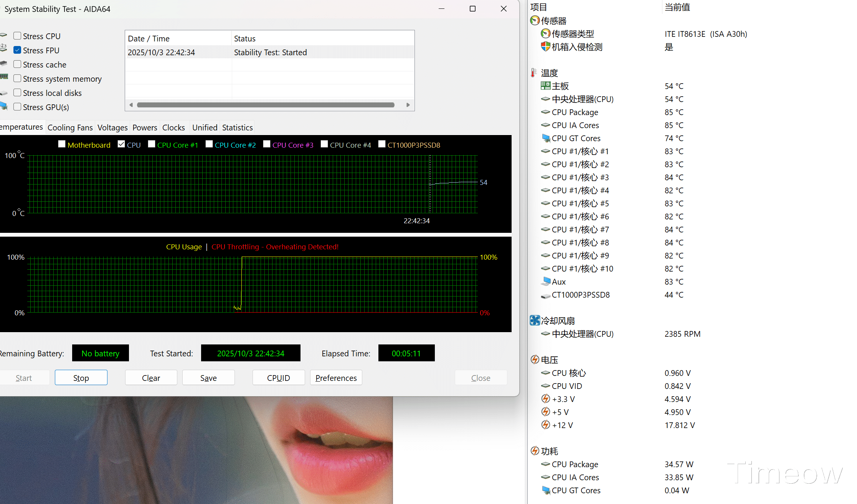This screenshot has width=857, height=504.
Task: Open the Statistics tab
Action: 237,127
